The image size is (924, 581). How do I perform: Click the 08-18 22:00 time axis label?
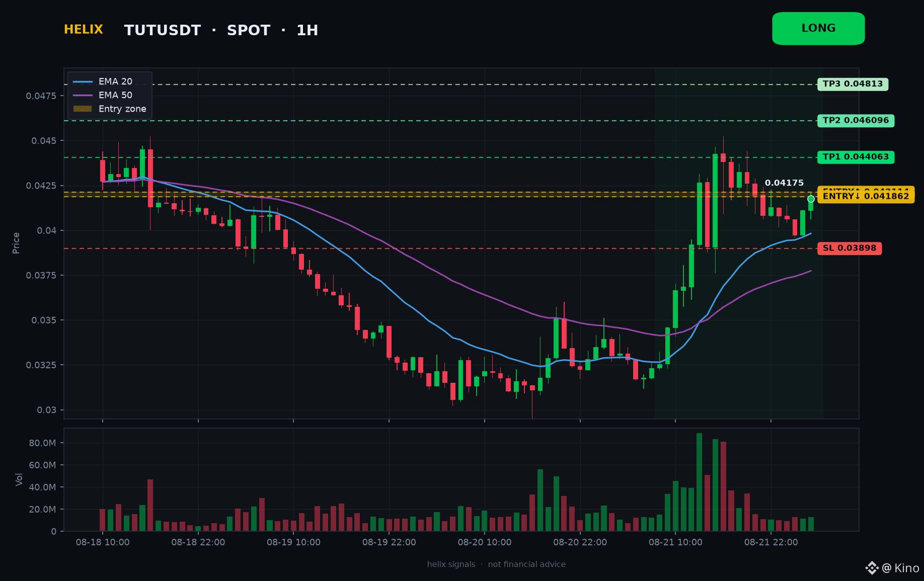[x=198, y=542]
